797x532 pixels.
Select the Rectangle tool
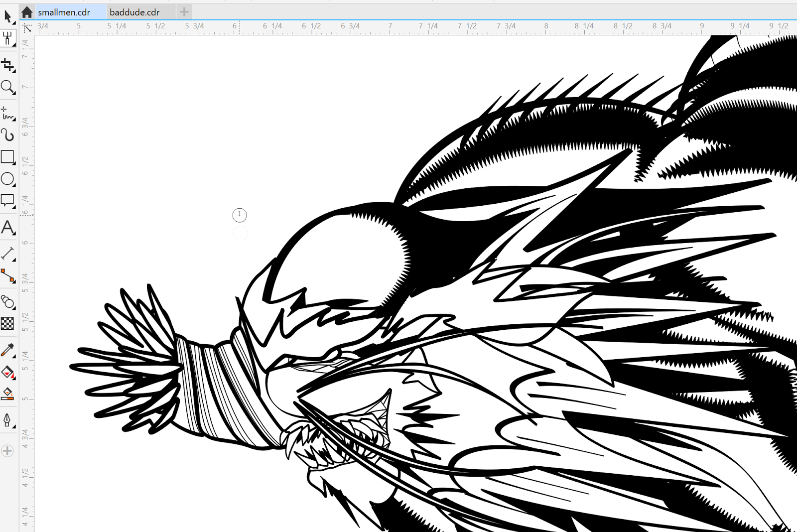(8, 157)
